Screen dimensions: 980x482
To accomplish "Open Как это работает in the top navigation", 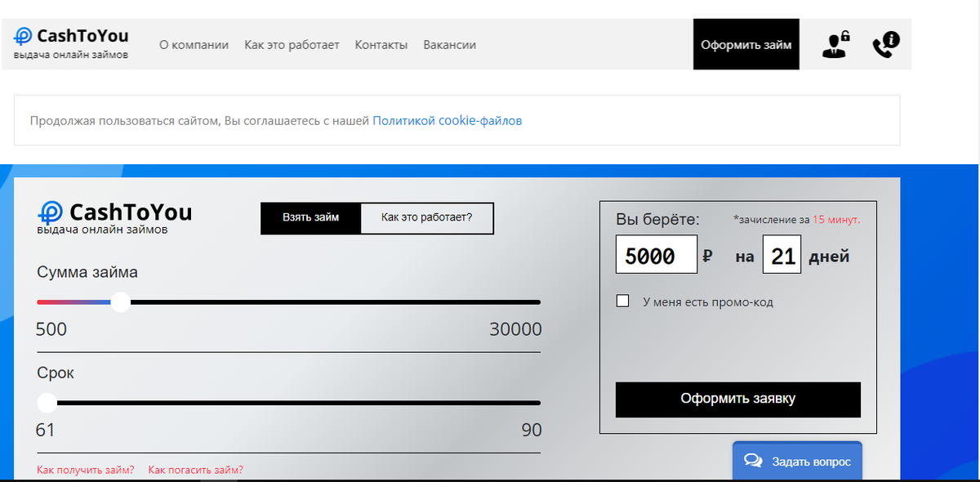I will (x=292, y=45).
